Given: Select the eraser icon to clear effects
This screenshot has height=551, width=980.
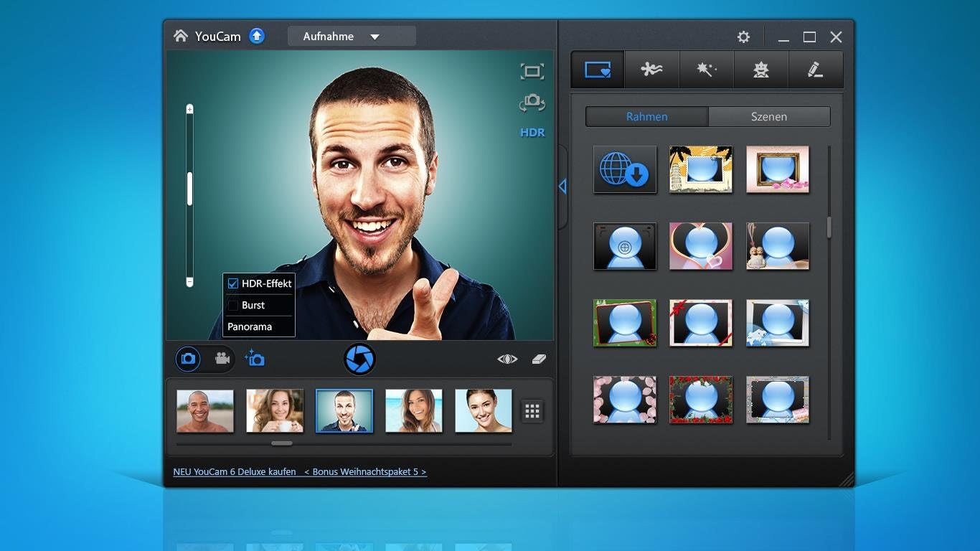Looking at the screenshot, I should 540,359.
